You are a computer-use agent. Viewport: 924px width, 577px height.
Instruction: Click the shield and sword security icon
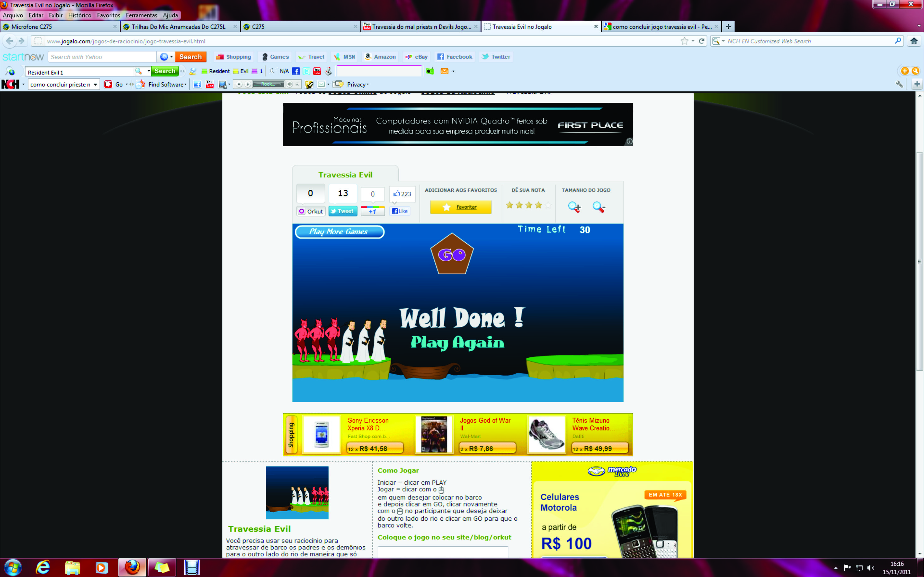(x=309, y=84)
